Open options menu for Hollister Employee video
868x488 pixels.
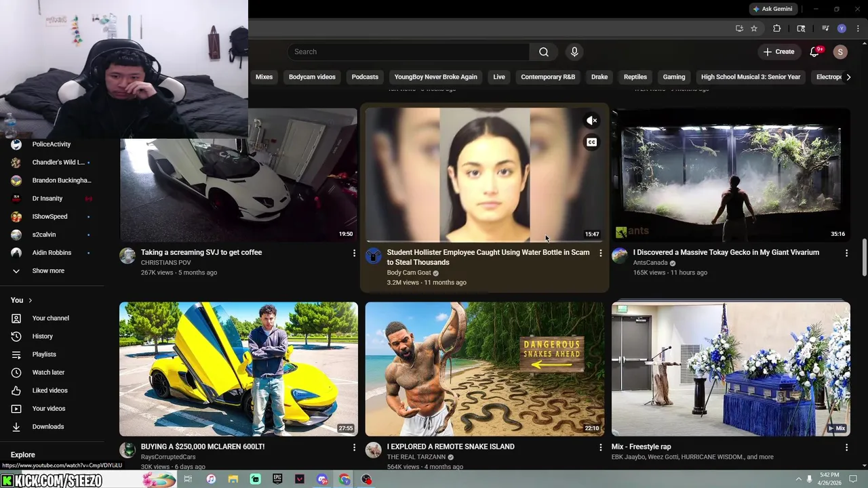click(x=600, y=253)
